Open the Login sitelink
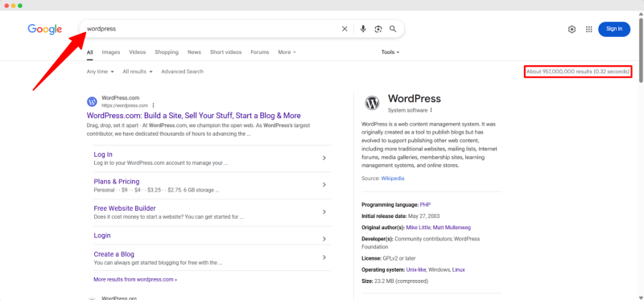This screenshot has height=300, width=644. [x=102, y=236]
